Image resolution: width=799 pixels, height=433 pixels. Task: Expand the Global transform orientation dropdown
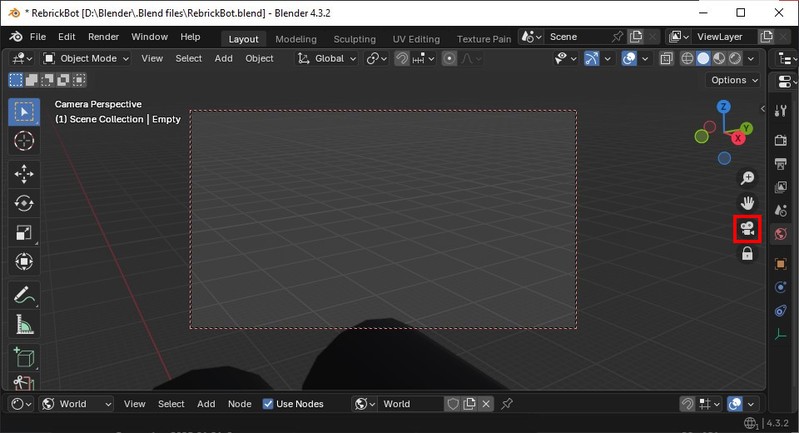point(328,58)
